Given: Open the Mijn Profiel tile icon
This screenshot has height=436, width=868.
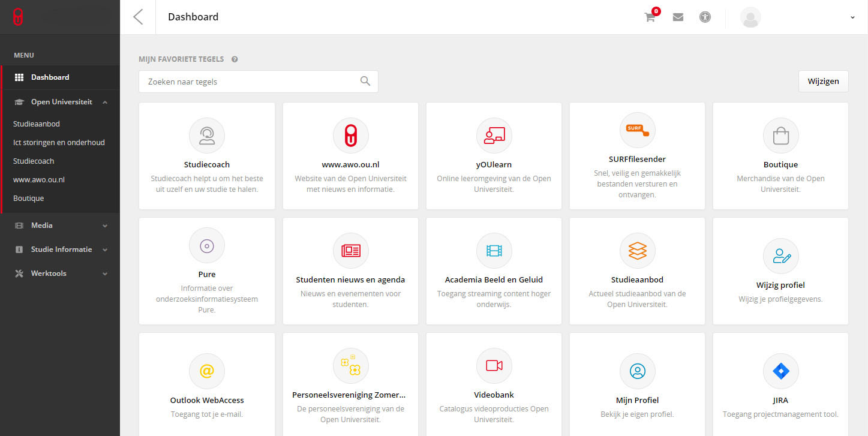Looking at the screenshot, I should tap(637, 371).
